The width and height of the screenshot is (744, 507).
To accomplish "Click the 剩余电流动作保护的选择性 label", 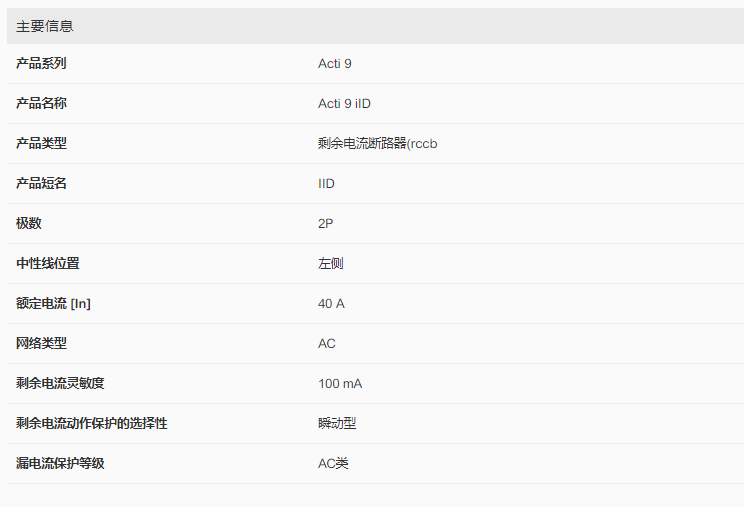I will coord(91,424).
